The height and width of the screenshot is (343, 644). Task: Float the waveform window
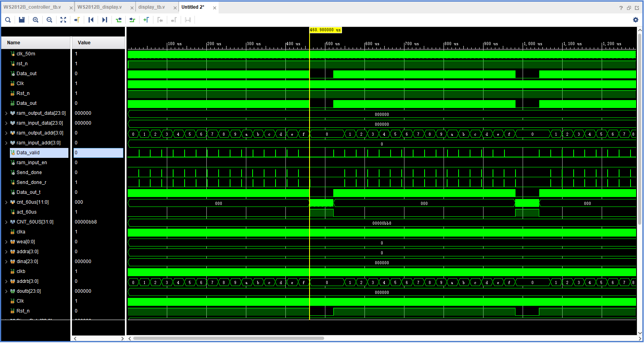(x=637, y=8)
